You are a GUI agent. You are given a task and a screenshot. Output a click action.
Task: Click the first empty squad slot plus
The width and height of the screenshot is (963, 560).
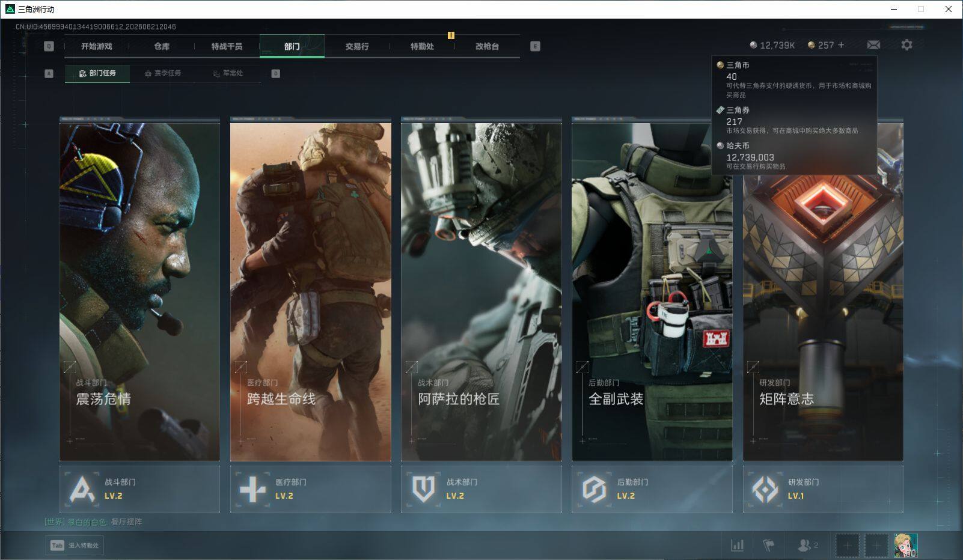click(x=847, y=546)
